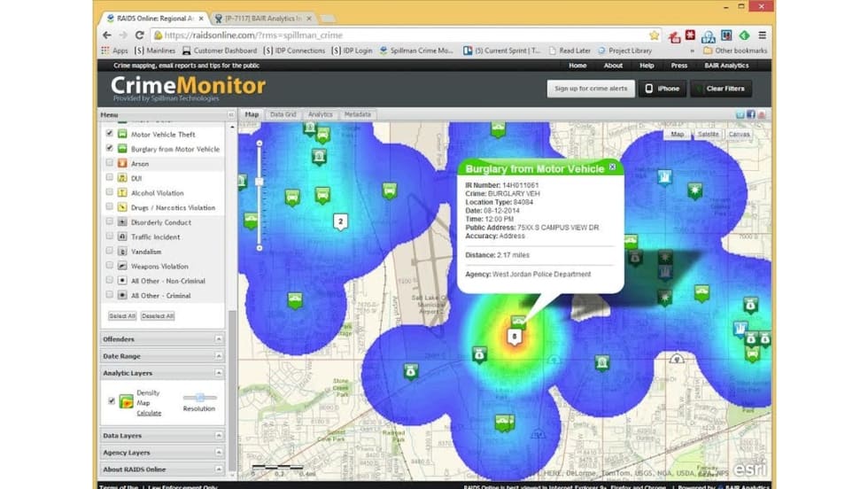Switch to the Data Grid tab
This screenshot has height=489, width=868.
283,114
